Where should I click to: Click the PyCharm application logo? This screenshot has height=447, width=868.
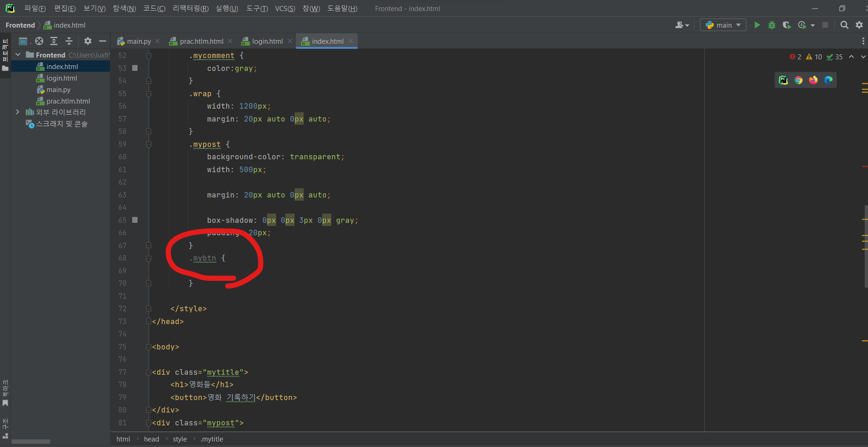[x=10, y=8]
